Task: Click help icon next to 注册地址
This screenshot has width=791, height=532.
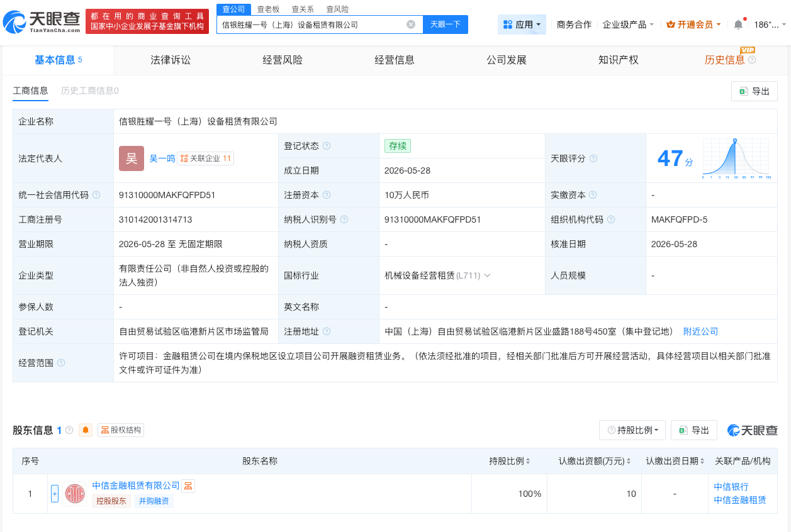Action: (327, 331)
